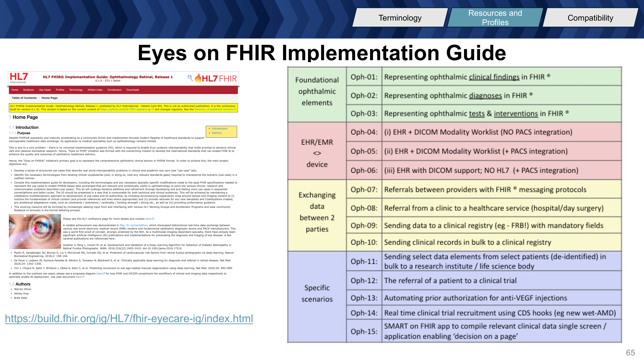Image resolution: width=644 pixels, height=362 pixels.
Task: Jump to Authors in the yellow box
Action: 217,133
